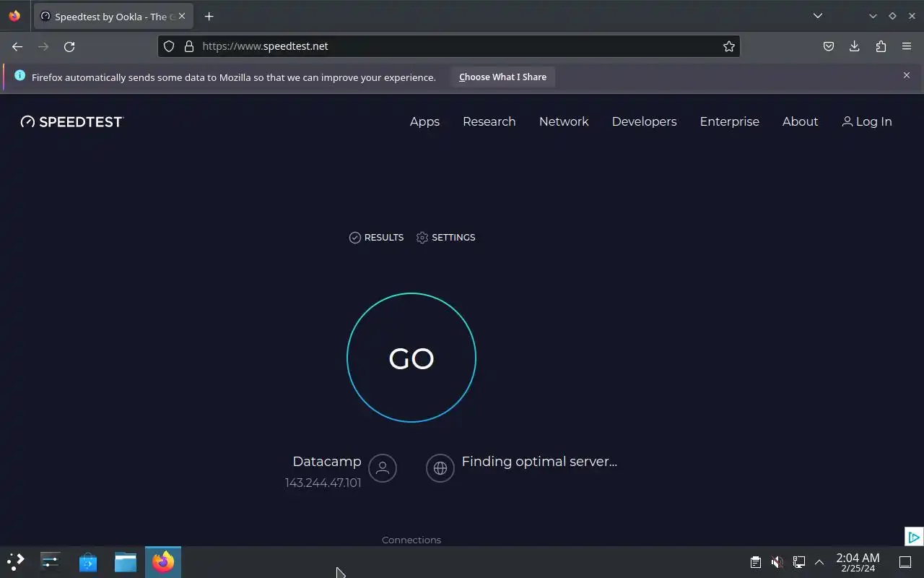
Task: Open the Research menu item
Action: [489, 121]
